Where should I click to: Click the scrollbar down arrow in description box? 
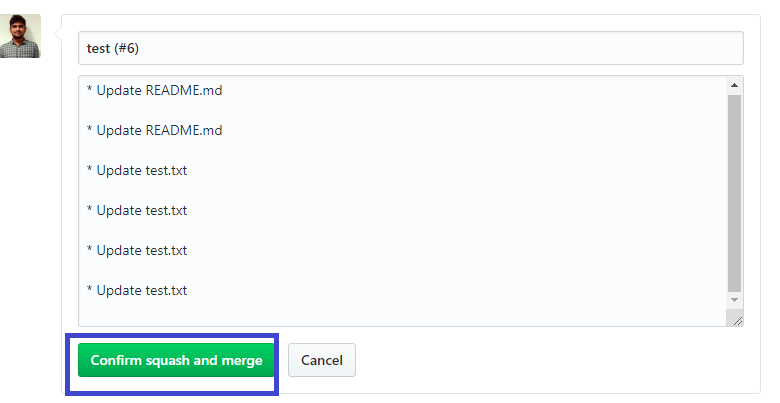[735, 299]
